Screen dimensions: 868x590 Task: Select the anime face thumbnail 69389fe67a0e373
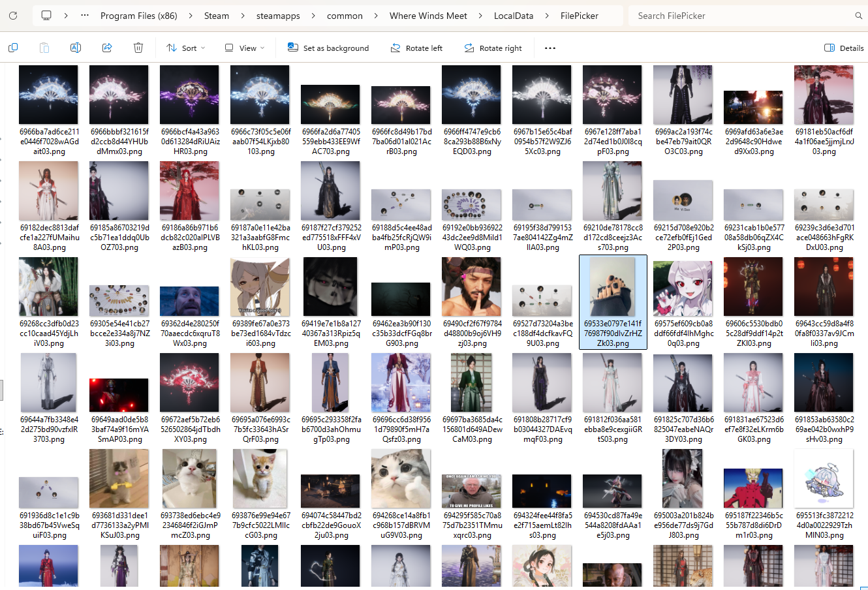coord(260,287)
